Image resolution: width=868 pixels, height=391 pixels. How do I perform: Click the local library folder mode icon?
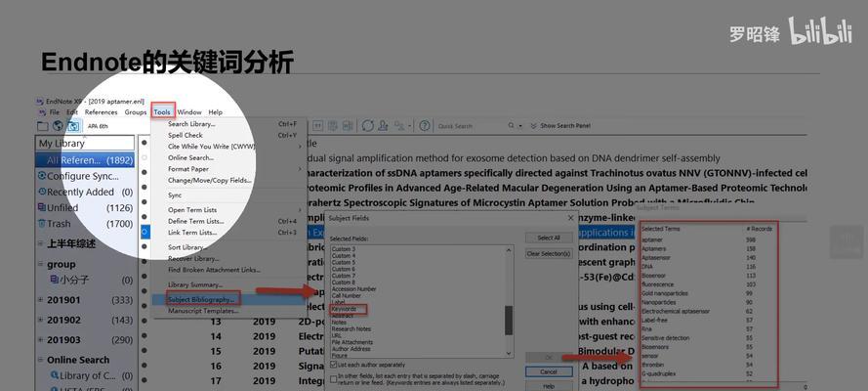point(43,126)
